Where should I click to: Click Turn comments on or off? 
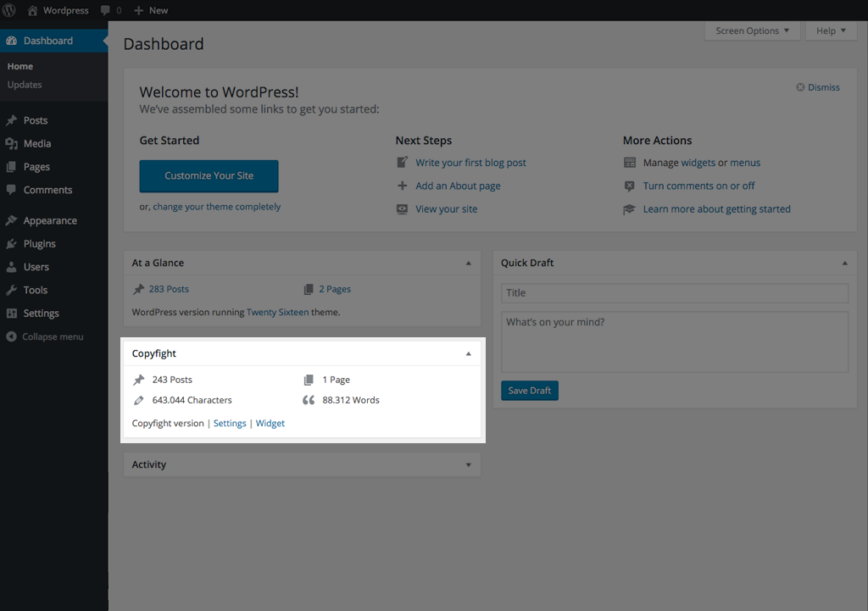point(698,186)
